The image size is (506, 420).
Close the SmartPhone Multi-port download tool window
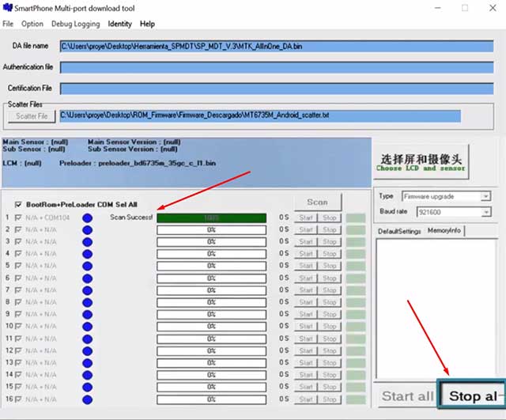pos(493,8)
